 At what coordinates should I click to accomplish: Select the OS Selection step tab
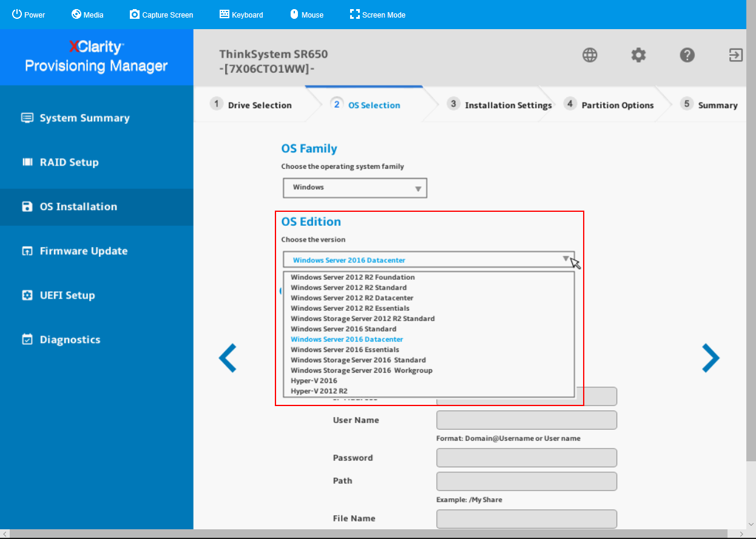366,104
